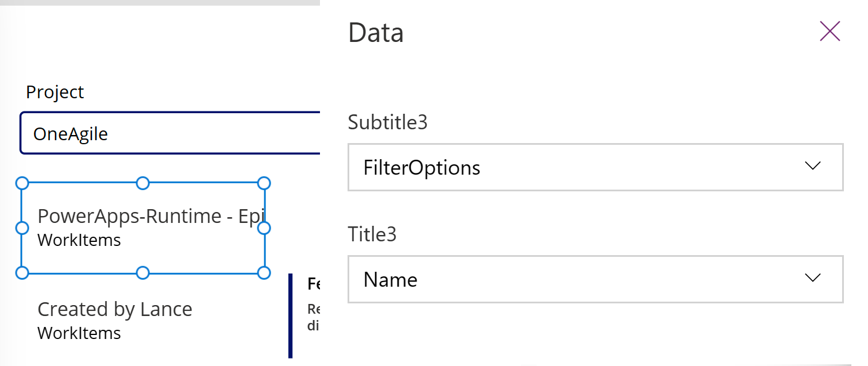The image size is (868, 366).
Task: Select the Created by Lance item
Action: tap(115, 309)
